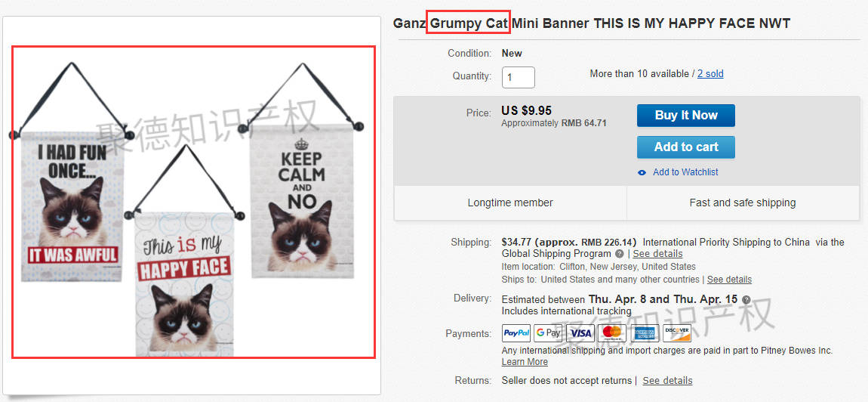The width and height of the screenshot is (868, 402).
Task: Click the Buy It Now button
Action: coord(686,116)
